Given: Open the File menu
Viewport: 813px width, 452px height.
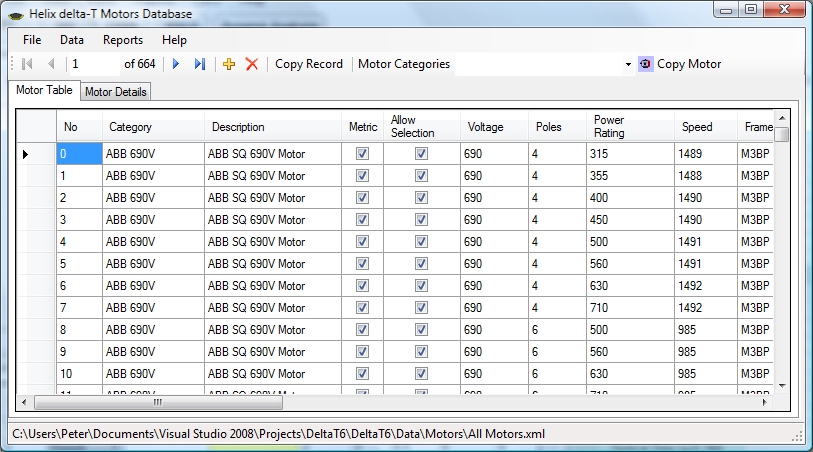Looking at the screenshot, I should 32,40.
